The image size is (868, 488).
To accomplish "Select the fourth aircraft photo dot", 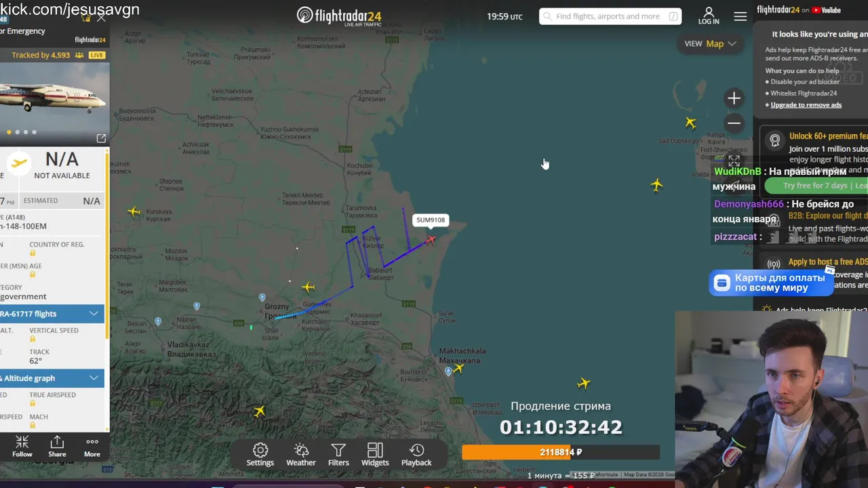I will (34, 132).
